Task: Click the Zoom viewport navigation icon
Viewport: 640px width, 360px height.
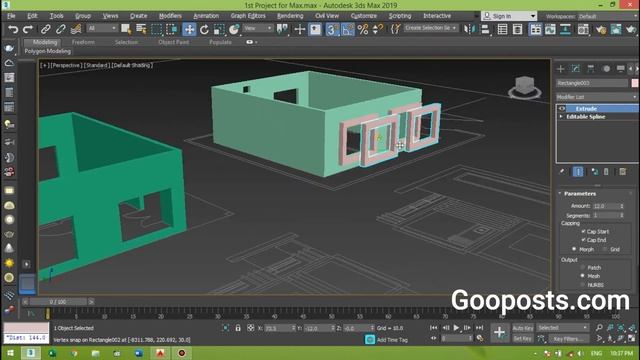Action: click(599, 328)
